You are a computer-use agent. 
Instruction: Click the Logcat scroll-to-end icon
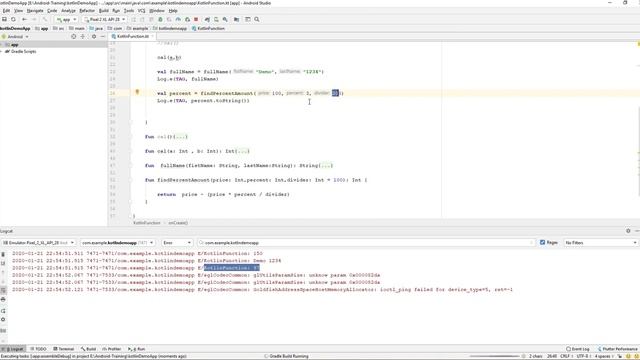click(x=3, y=264)
